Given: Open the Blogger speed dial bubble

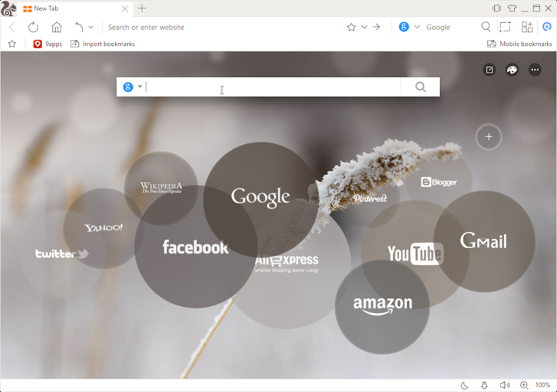Looking at the screenshot, I should coord(439,182).
